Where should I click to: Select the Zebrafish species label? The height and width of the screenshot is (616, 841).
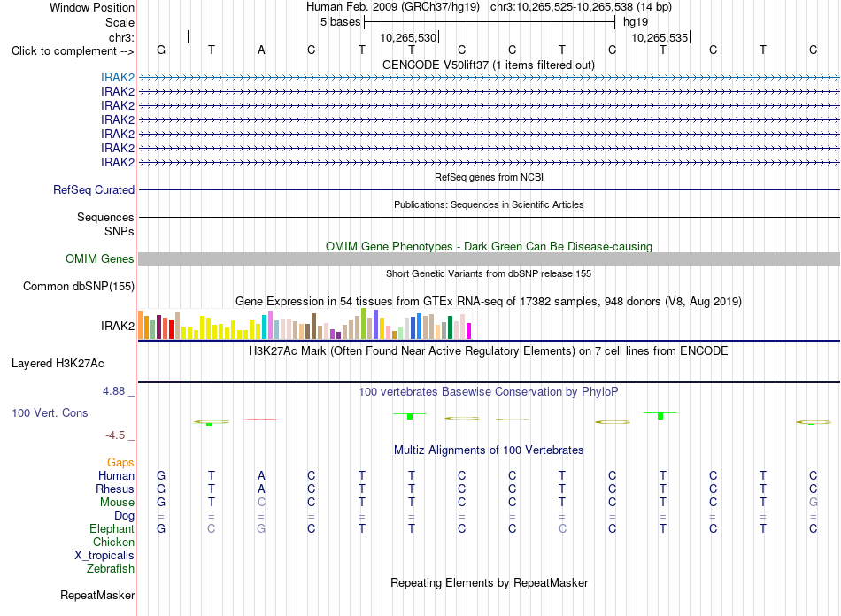[x=111, y=568]
